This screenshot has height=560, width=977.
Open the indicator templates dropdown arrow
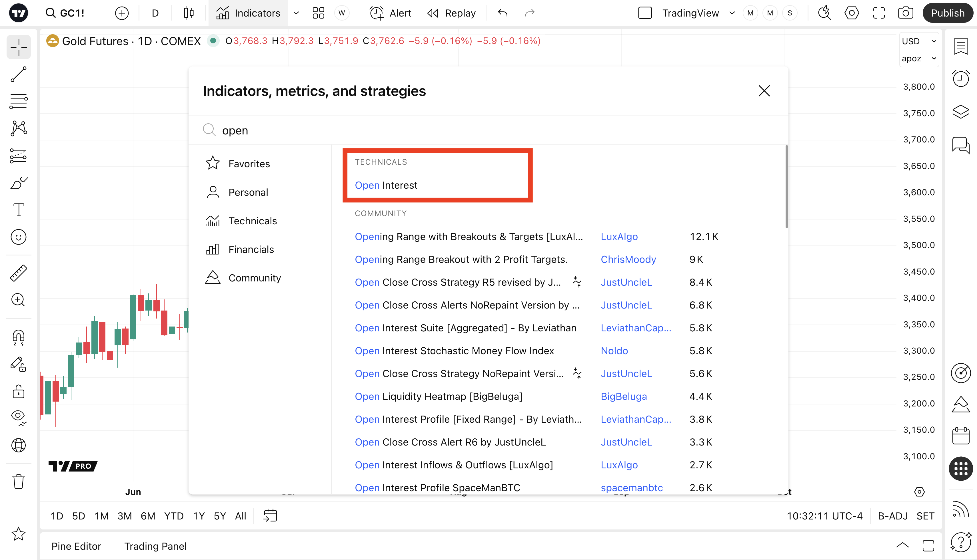[296, 13]
